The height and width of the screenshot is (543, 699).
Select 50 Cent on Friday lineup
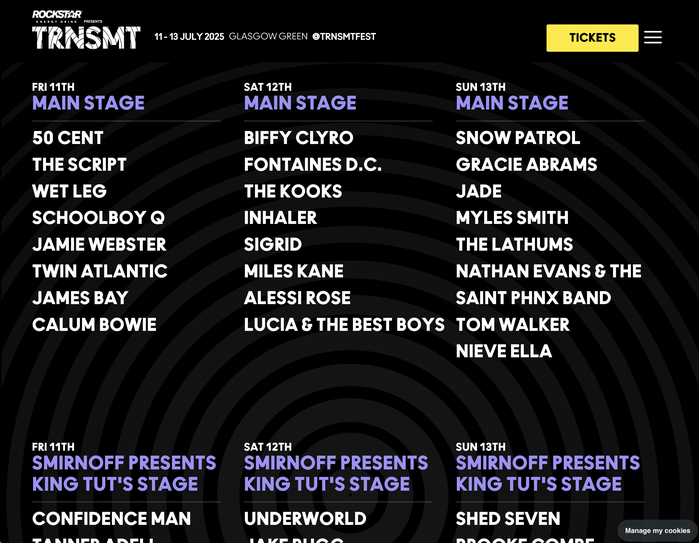tap(68, 138)
